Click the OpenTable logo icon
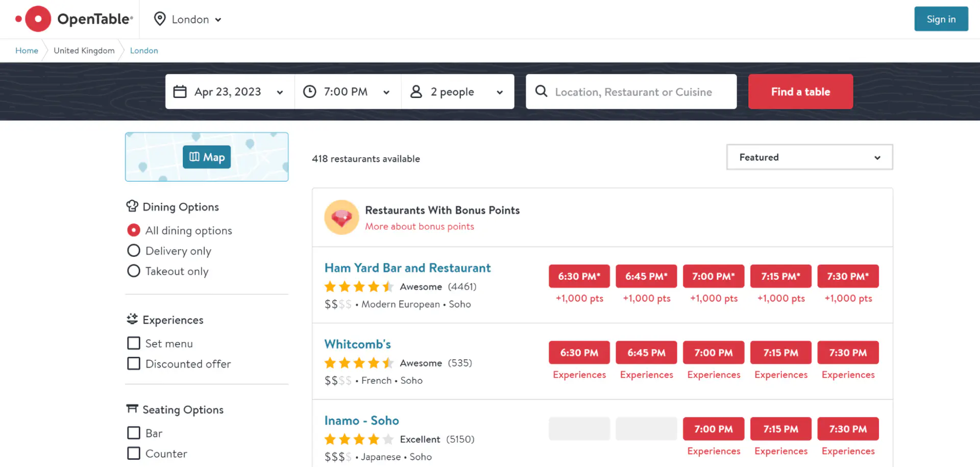Screen dimensions: 980x467 pyautogui.click(x=37, y=19)
